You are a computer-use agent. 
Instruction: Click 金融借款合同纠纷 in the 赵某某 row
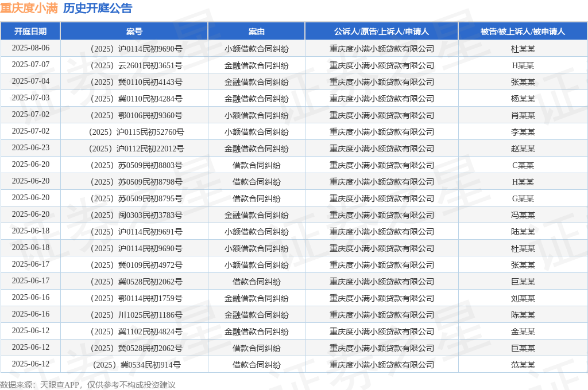click(257, 149)
